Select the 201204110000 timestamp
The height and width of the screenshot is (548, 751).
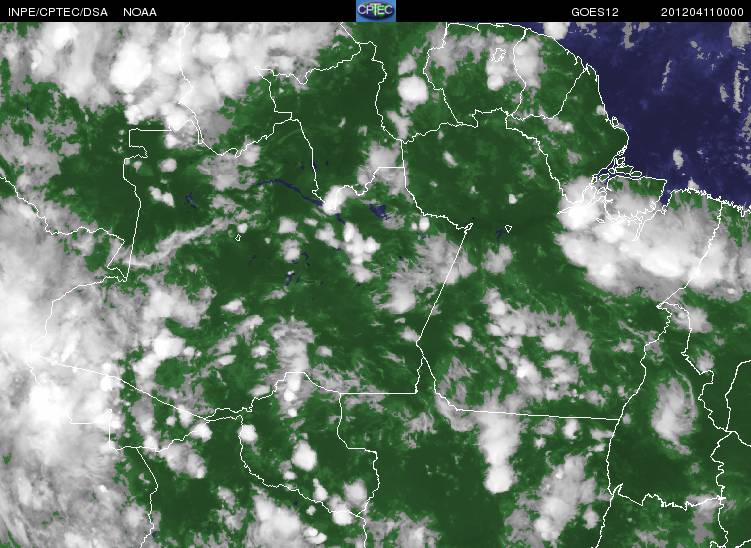(702, 12)
